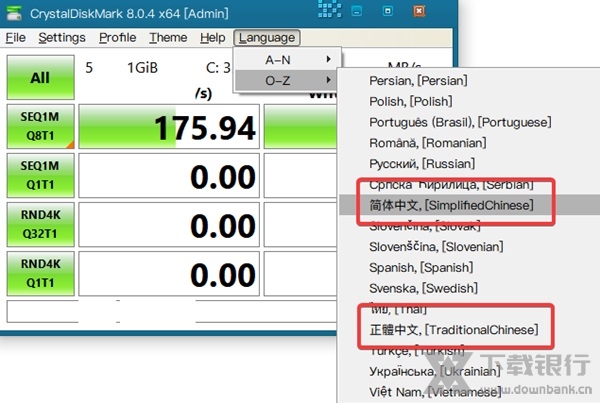600x403 pixels.
Task: Select Simplified Chinese language option
Action: coord(453,205)
